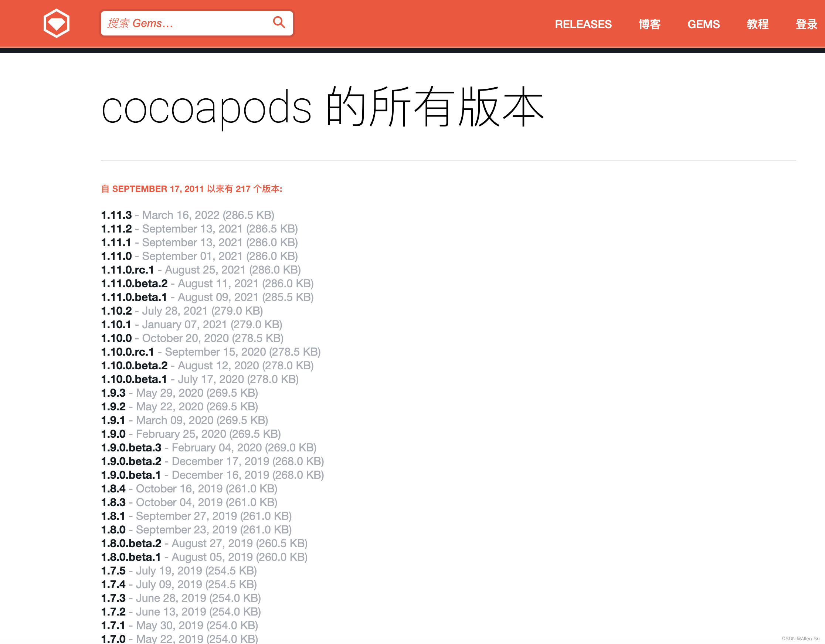Viewport: 825px width, 644px height.
Task: Open version 1.9.0.beta.3 link
Action: pos(131,448)
